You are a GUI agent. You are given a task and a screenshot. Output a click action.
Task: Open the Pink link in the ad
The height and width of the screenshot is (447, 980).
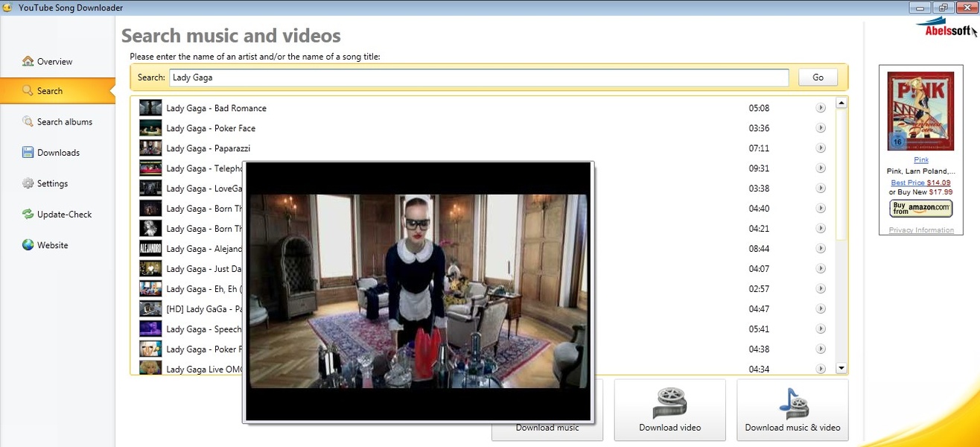point(921,160)
